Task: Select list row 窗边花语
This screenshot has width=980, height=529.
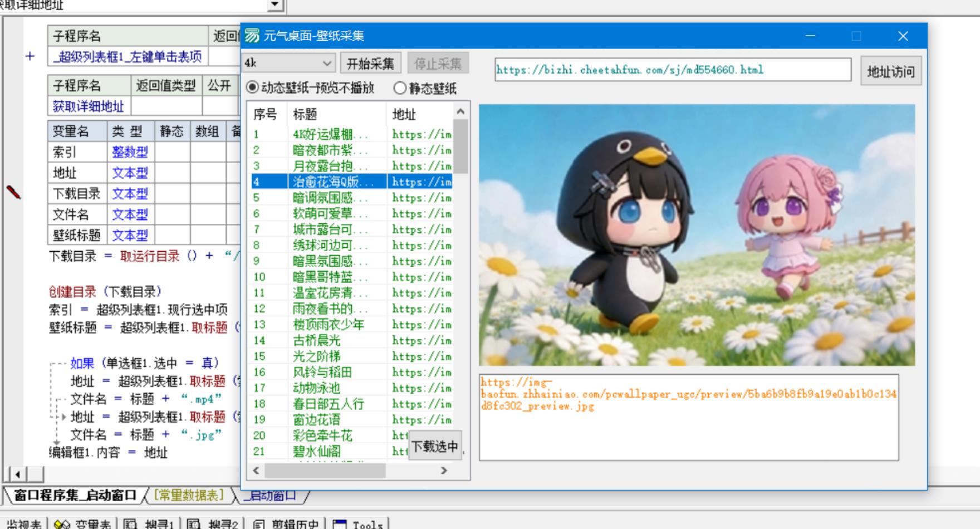Action: point(352,420)
